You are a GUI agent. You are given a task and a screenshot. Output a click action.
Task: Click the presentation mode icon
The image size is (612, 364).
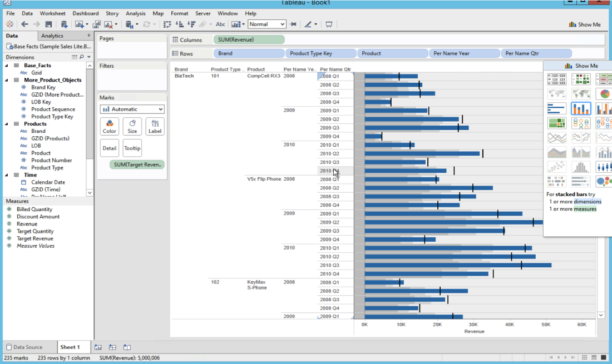tap(329, 24)
